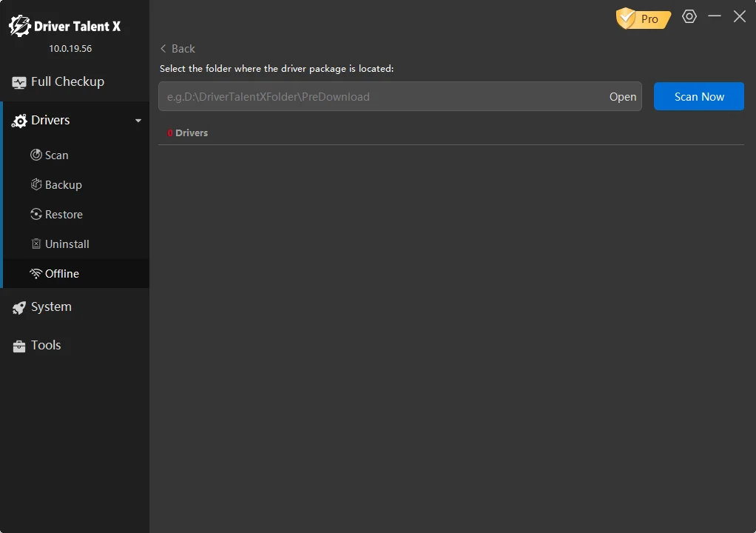Image resolution: width=756 pixels, height=533 pixels.
Task: Close the Driver Talent X window
Action: [x=740, y=16]
